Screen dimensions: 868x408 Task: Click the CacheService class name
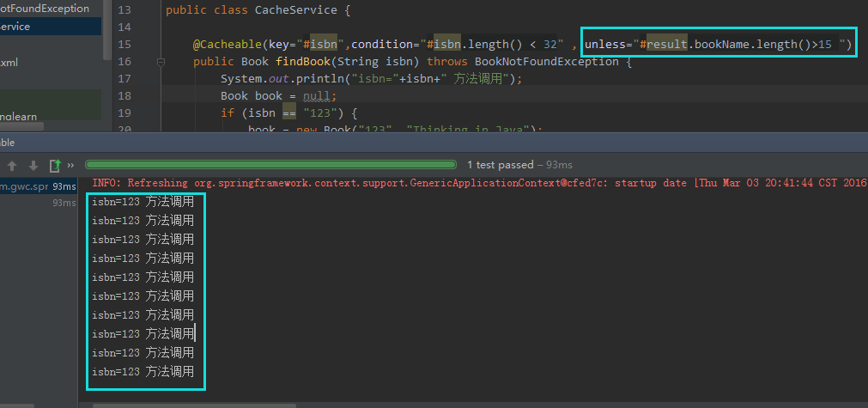[x=295, y=10]
